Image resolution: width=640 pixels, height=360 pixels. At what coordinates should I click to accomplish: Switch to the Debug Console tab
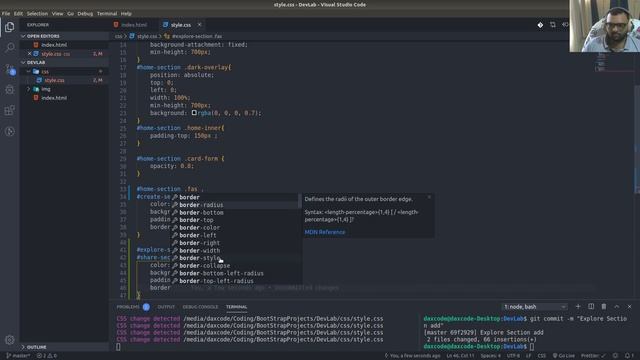tap(200, 307)
